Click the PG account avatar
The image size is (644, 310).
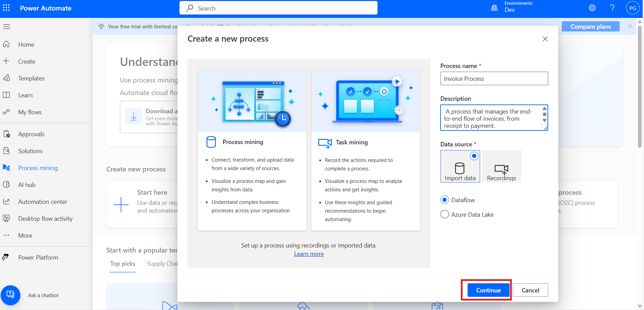pos(632,8)
